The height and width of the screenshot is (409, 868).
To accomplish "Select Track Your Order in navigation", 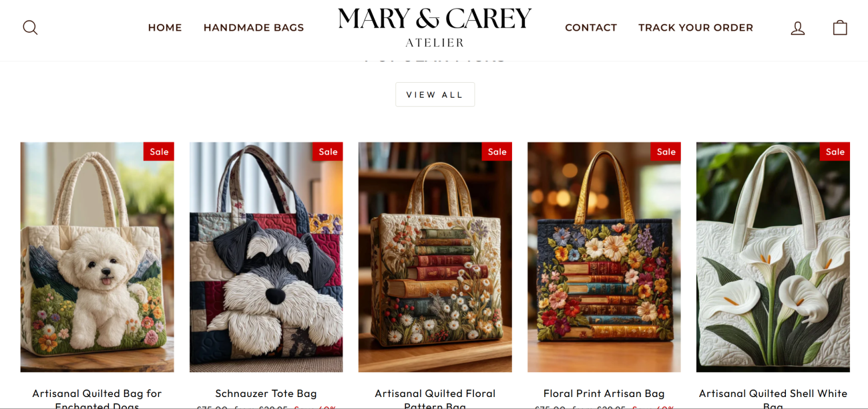I will tap(696, 27).
